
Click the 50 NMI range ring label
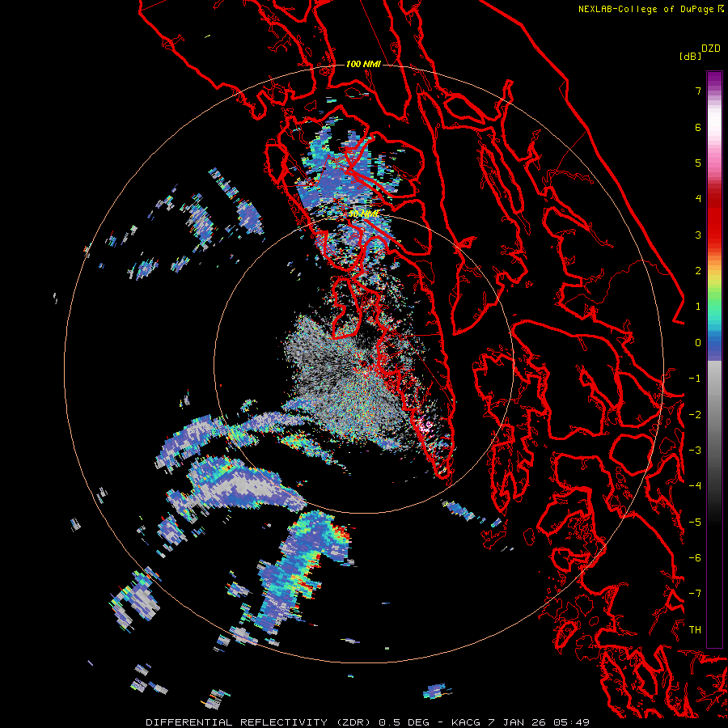[364, 214]
